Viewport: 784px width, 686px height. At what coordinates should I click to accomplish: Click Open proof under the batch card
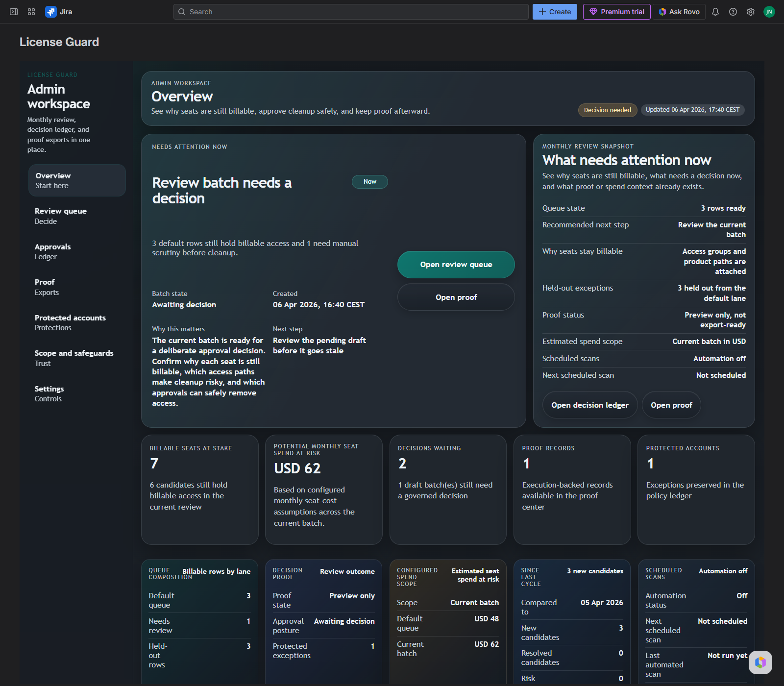pos(456,297)
